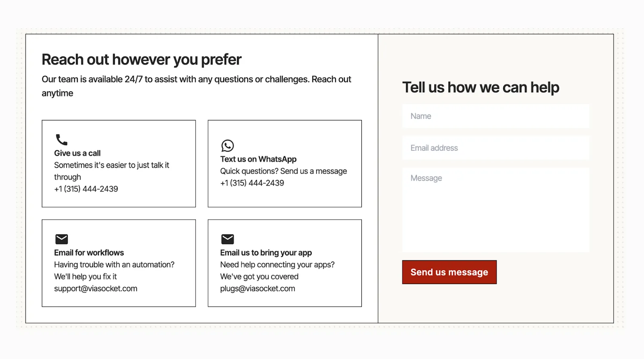Click the Tell us how we can help heading

coord(481,87)
